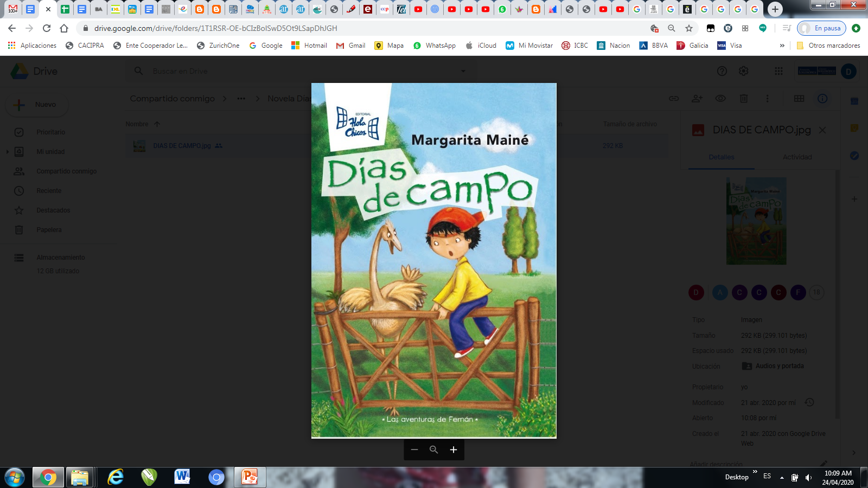This screenshot has width=868, height=488.
Task: Open preview with the eye icon in Drive toolbar
Action: 720,99
